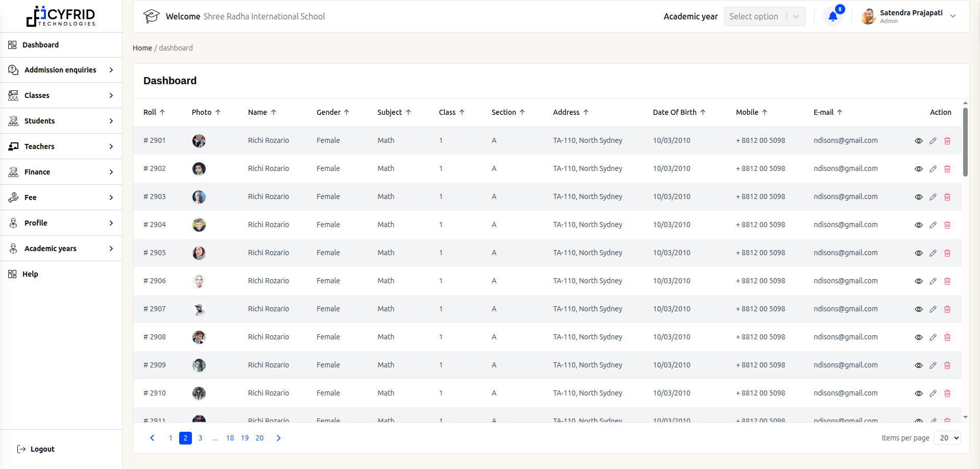
Task: Click the graduation cap icon in header
Action: (151, 16)
